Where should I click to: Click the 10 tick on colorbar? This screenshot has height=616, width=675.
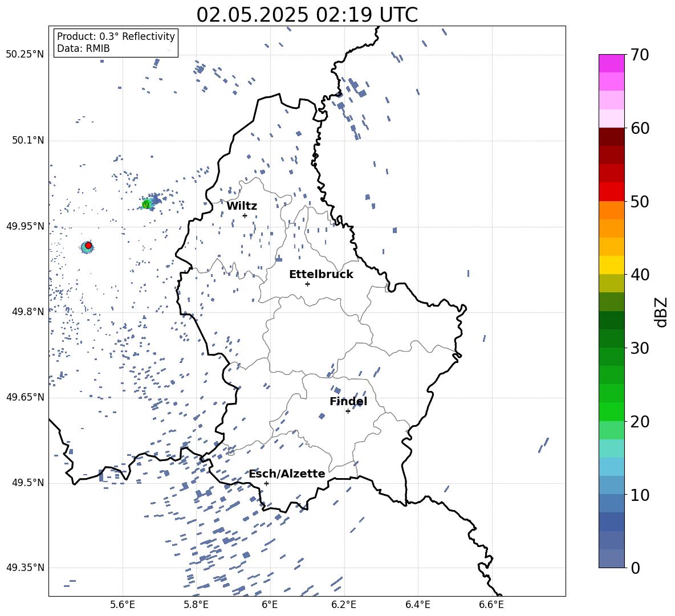point(640,495)
